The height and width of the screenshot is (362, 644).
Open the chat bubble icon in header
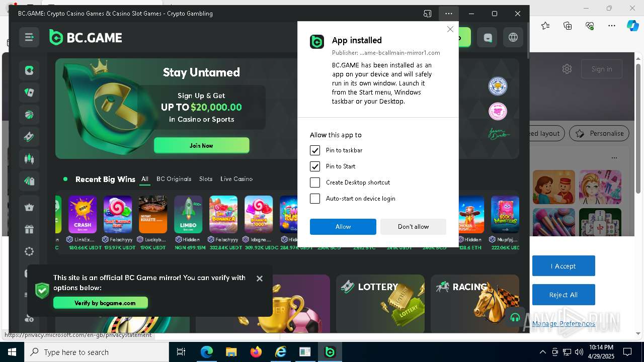point(488,38)
